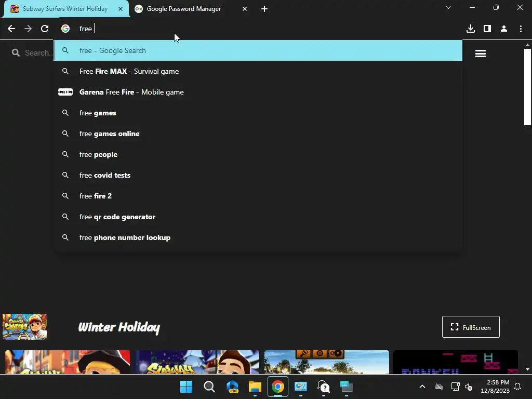Open the Windows Start menu
This screenshot has height=399, width=532.
(x=187, y=387)
